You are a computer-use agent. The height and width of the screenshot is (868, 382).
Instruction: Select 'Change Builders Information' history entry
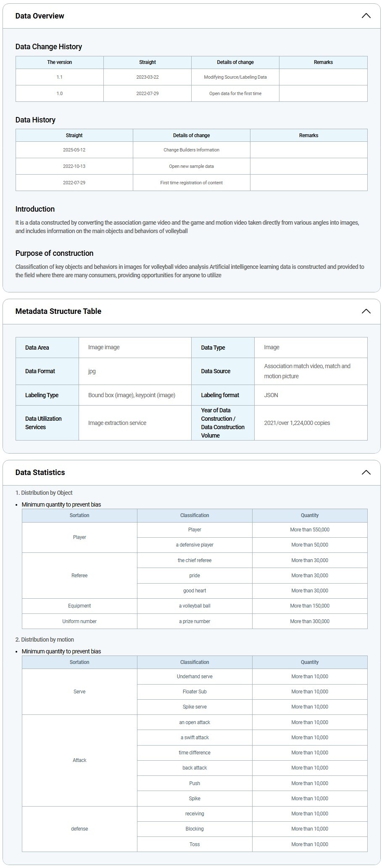(191, 150)
